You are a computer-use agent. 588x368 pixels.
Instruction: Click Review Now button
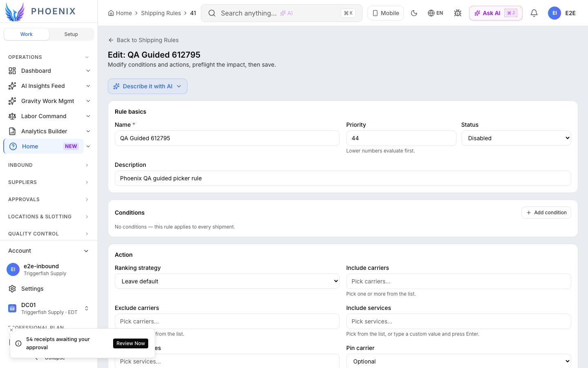click(131, 343)
